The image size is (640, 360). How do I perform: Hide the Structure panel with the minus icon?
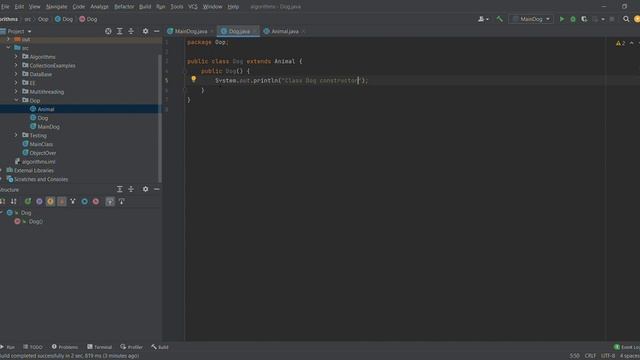157,189
